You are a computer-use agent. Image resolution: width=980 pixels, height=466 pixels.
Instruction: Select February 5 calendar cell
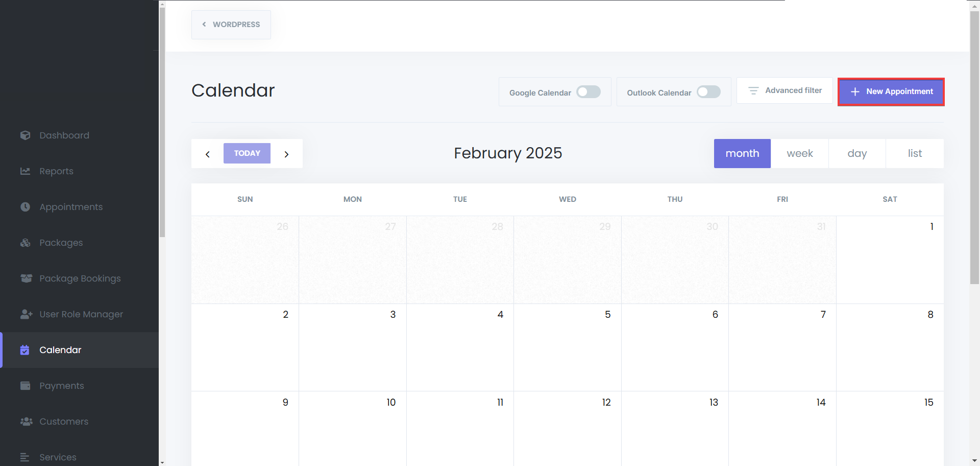click(x=567, y=347)
